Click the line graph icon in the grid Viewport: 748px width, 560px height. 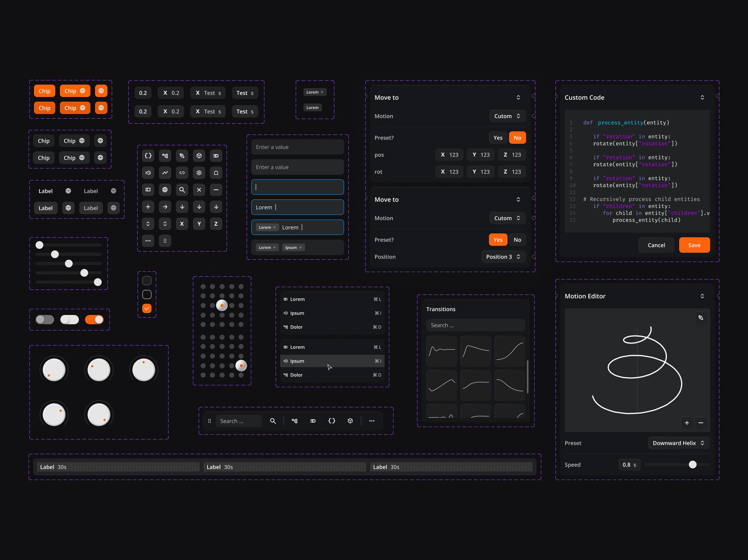pyautogui.click(x=165, y=173)
